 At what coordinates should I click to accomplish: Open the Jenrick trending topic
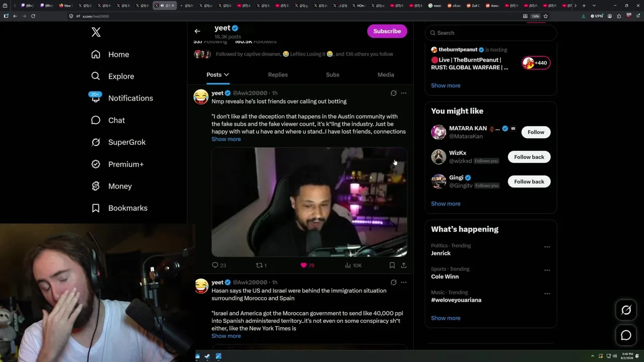(x=441, y=253)
